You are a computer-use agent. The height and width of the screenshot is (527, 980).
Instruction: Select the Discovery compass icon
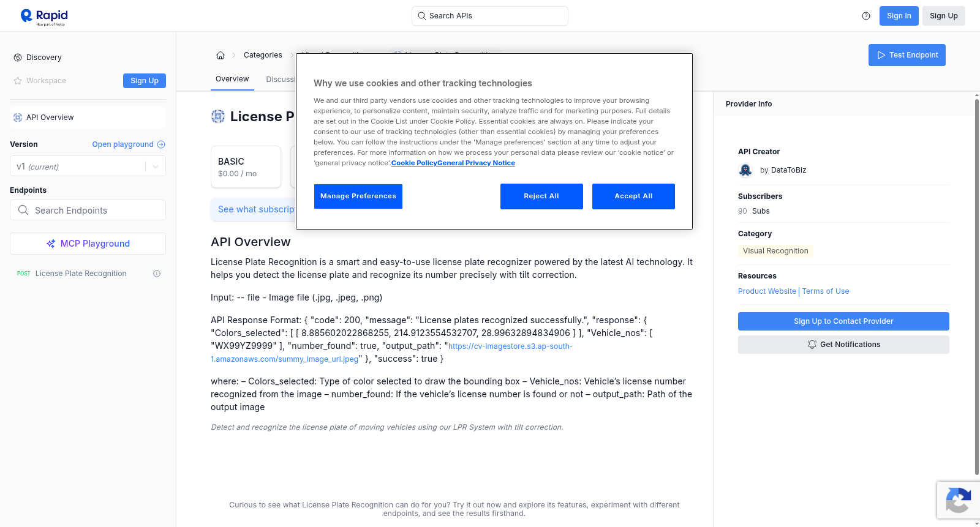click(x=18, y=58)
